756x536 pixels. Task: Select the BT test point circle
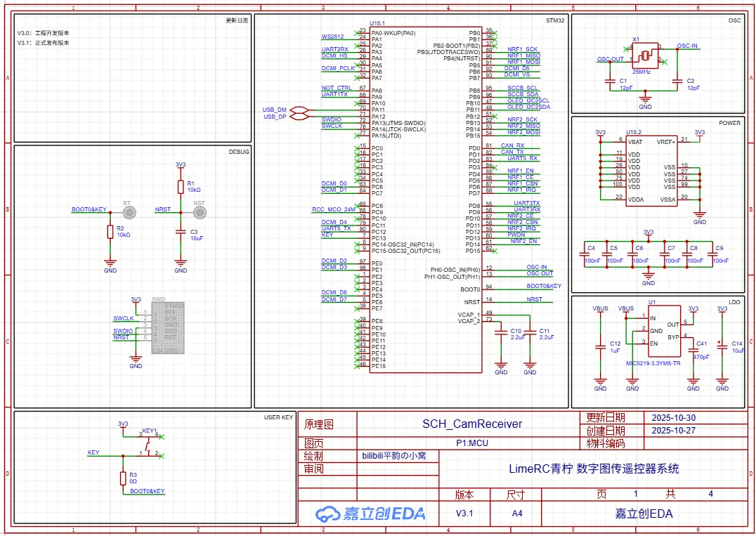(128, 210)
